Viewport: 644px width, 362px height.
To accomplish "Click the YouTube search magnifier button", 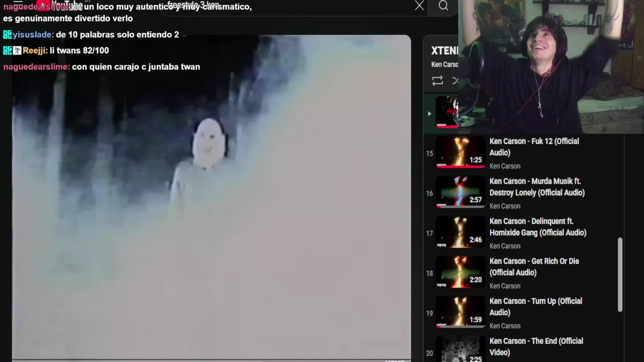I will pyautogui.click(x=443, y=6).
